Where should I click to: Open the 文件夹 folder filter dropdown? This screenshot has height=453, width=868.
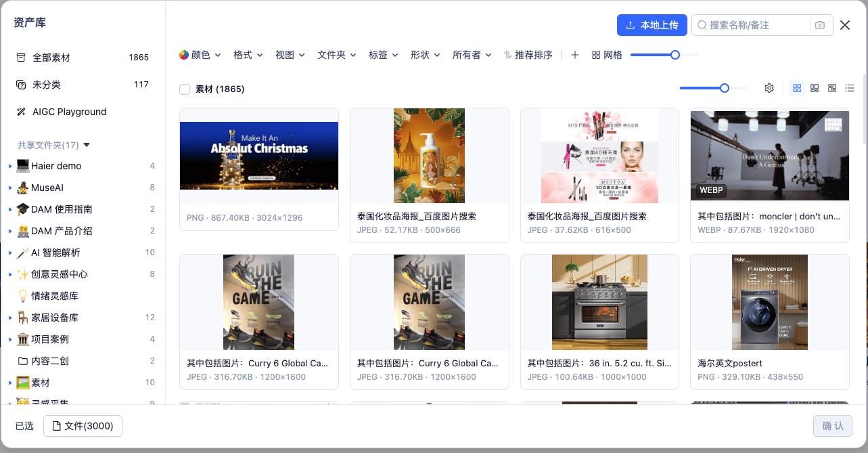pyautogui.click(x=337, y=55)
